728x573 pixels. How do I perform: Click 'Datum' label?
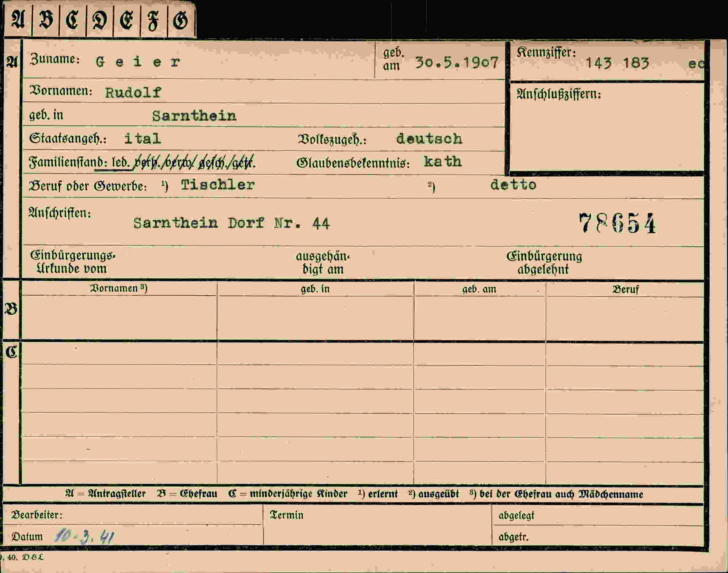[27, 537]
